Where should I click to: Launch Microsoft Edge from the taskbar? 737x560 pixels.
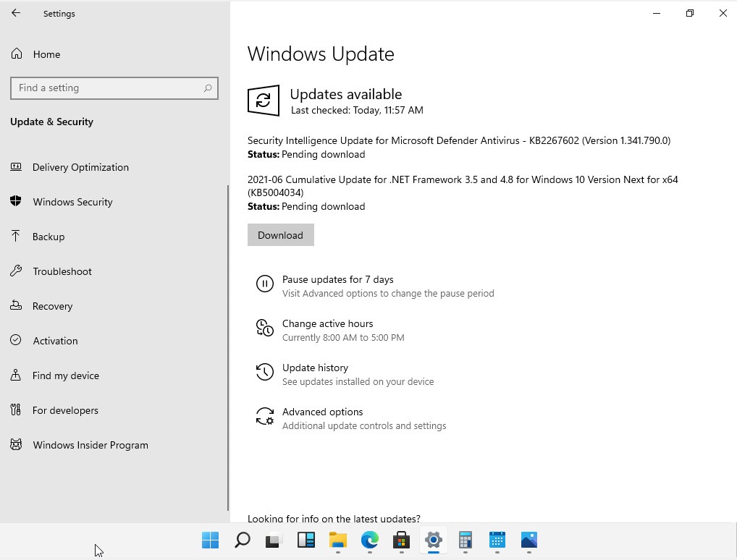tap(369, 540)
